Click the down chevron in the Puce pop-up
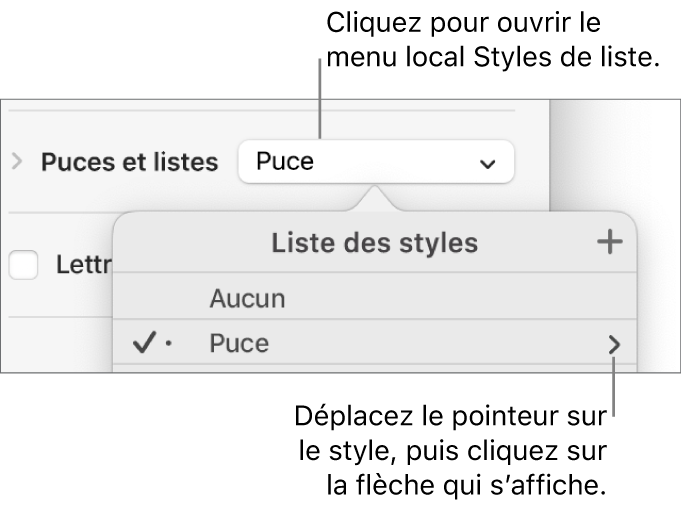 pos(487,162)
